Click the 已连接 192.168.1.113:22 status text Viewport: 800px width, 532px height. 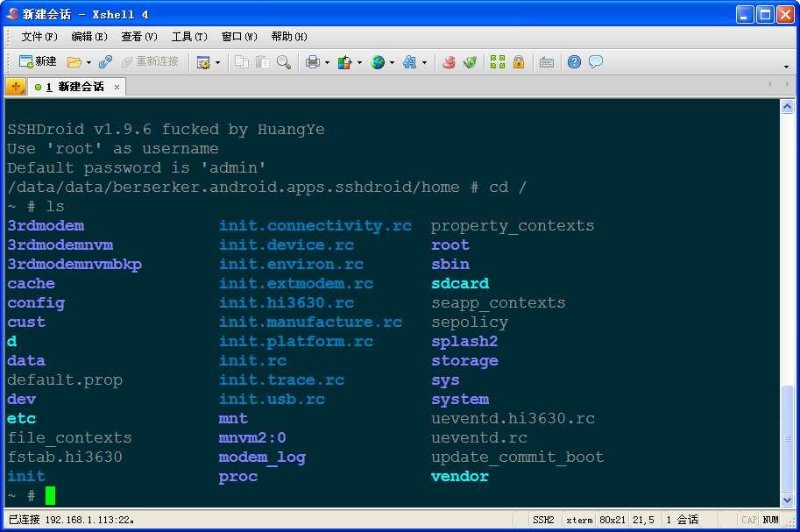[x=72, y=520]
